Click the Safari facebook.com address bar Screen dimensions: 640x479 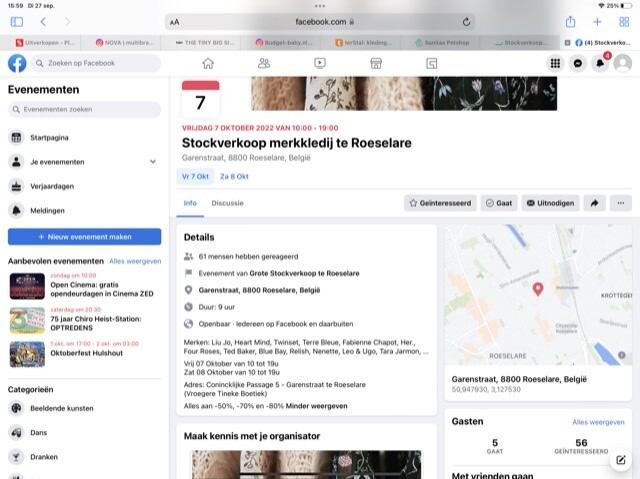point(320,22)
